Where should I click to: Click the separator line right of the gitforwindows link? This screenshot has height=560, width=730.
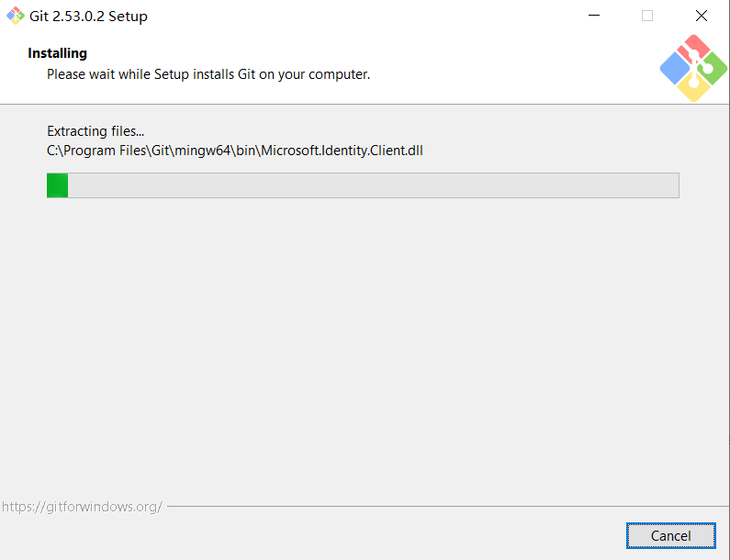point(441,506)
